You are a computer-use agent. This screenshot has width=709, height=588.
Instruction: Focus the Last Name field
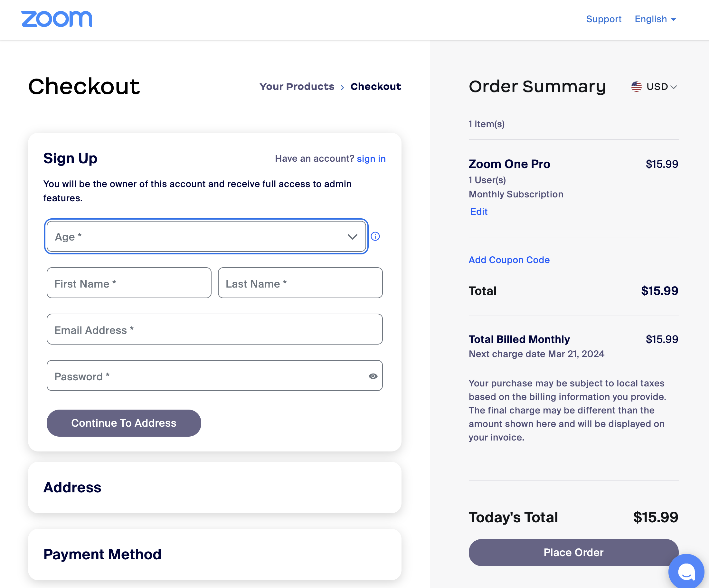click(x=300, y=283)
